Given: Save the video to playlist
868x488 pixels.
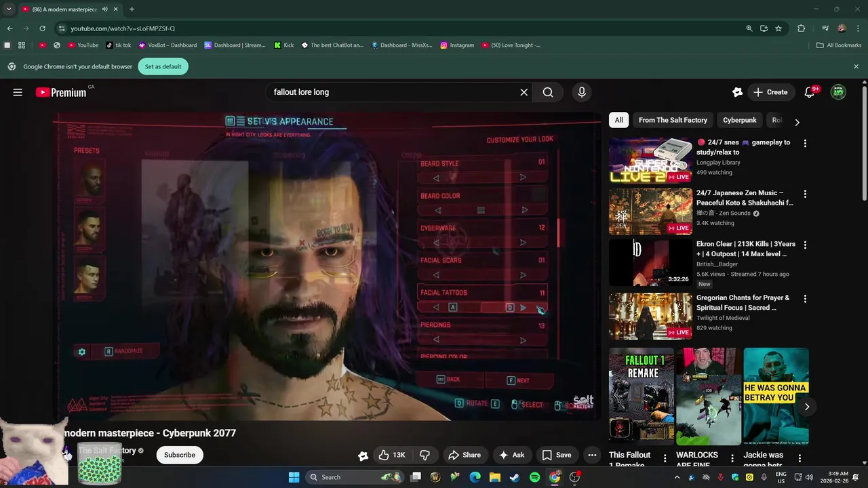Looking at the screenshot, I should tap(557, 455).
